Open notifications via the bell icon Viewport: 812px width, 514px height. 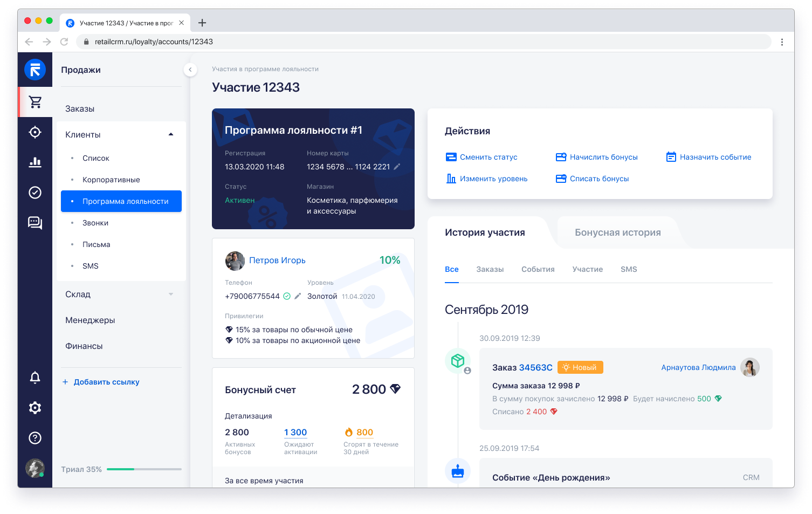click(x=35, y=378)
